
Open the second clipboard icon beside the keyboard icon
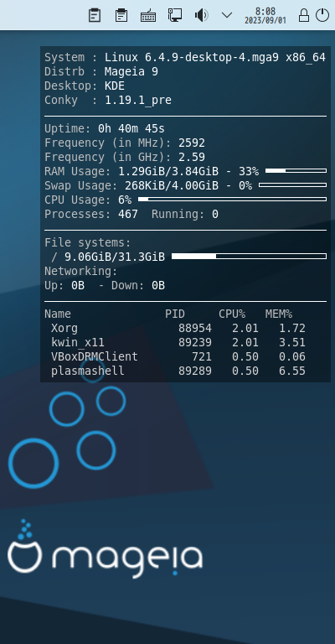tap(121, 15)
